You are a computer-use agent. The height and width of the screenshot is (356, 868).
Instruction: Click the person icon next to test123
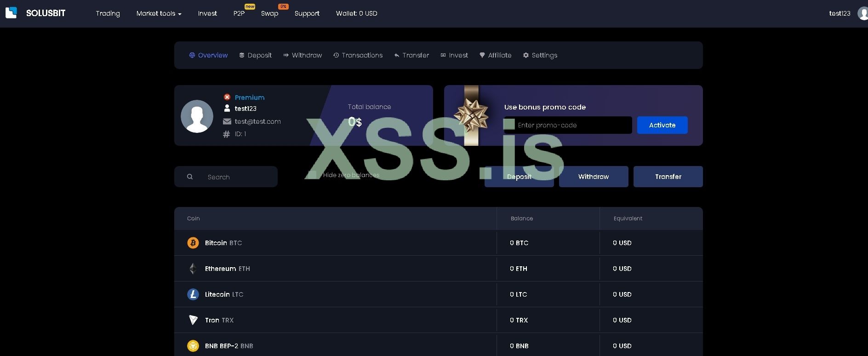pyautogui.click(x=227, y=108)
